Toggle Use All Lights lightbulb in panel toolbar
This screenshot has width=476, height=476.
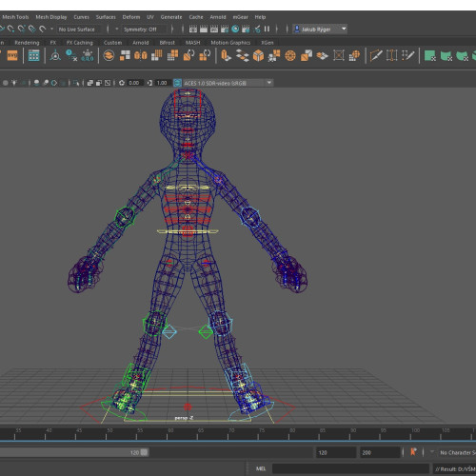click(x=14, y=83)
